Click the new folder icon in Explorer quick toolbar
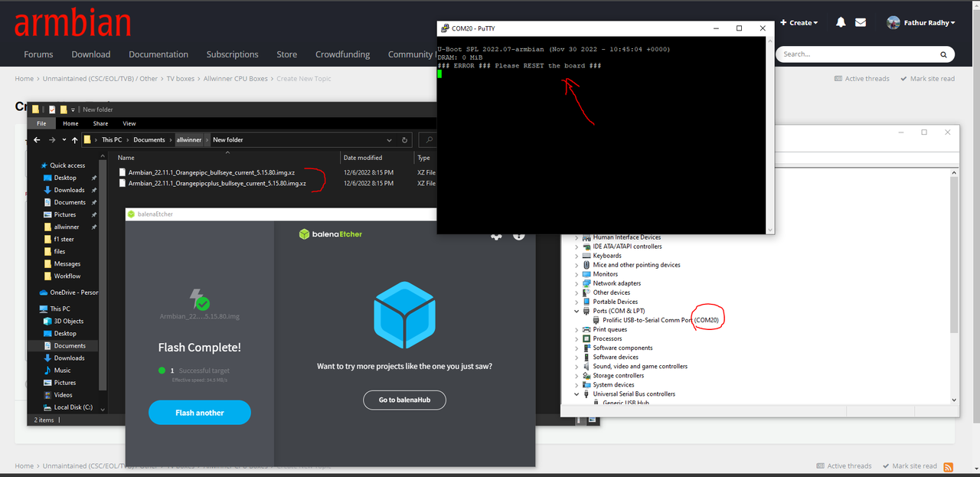Screen dimensions: 980x477 [63, 109]
